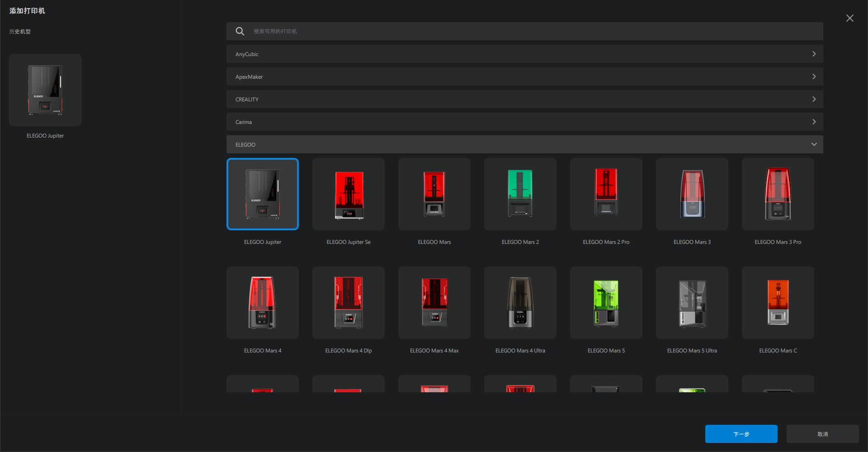
Task: Select the green ELEGOO Mars 2 printer
Action: coord(520,194)
